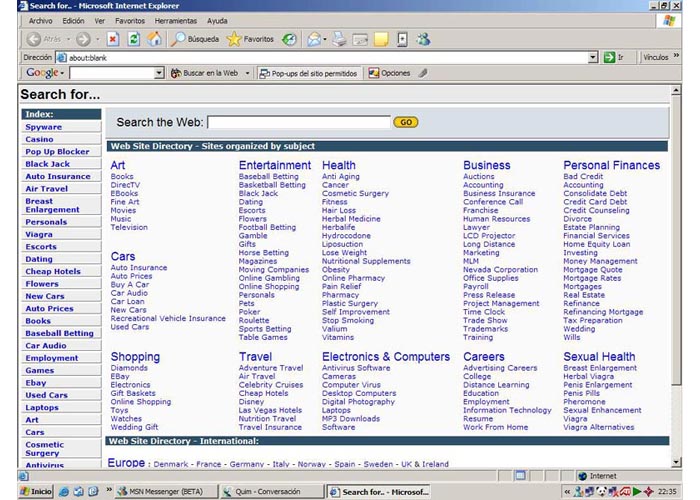This screenshot has width=700, height=500.
Task: Click the Spyware index link
Action: (x=43, y=127)
